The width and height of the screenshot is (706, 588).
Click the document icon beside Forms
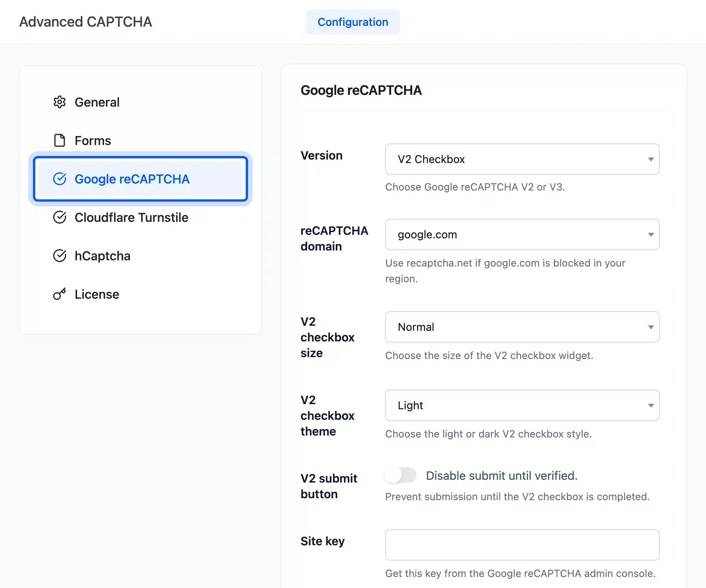[x=60, y=140]
